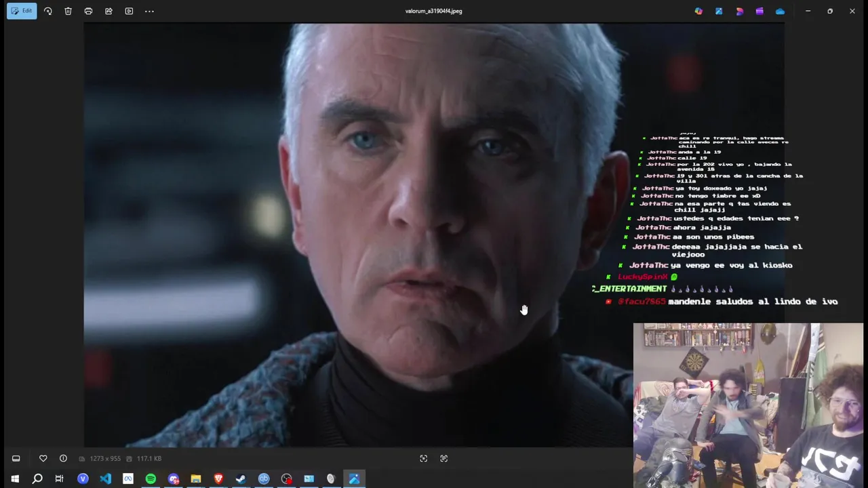Print the image via the printer icon
Image resolution: width=868 pixels, height=488 pixels.
[88, 11]
